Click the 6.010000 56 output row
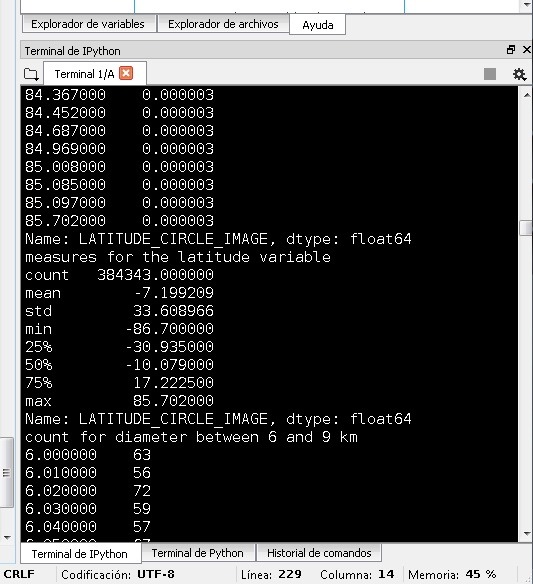The image size is (533, 584). coord(88,473)
